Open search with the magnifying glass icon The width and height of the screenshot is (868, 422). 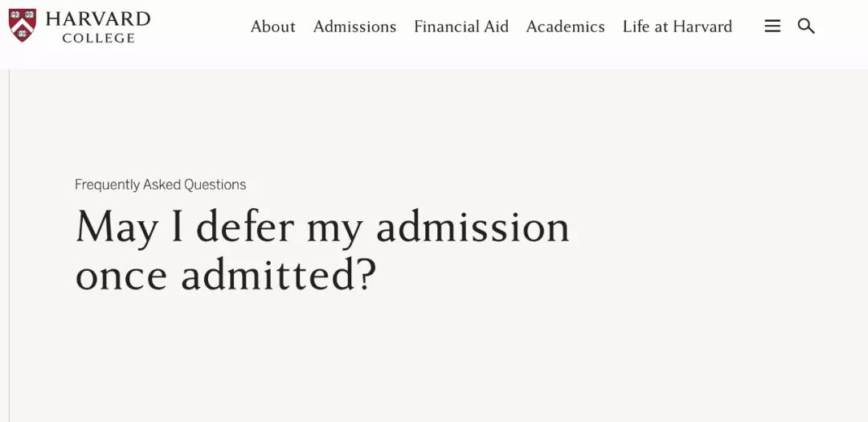pyautogui.click(x=806, y=26)
